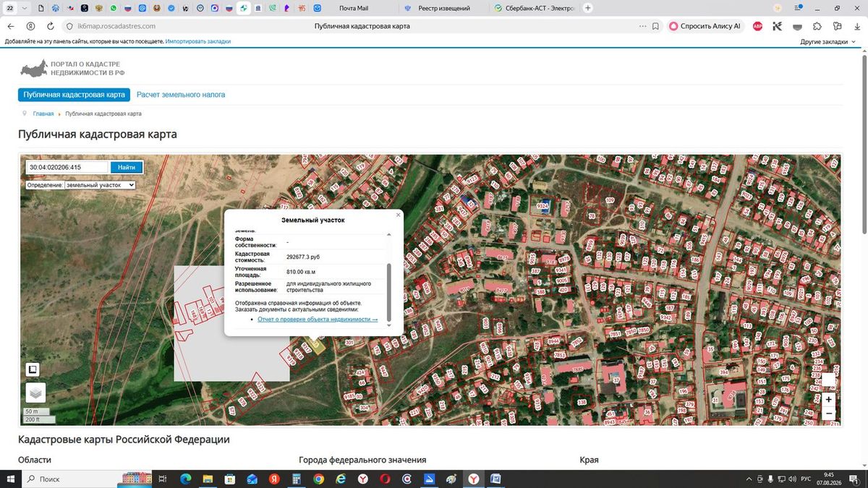This screenshot has width=868, height=488.
Task: Open the Calculator from the taskbar
Action: pos(297,479)
